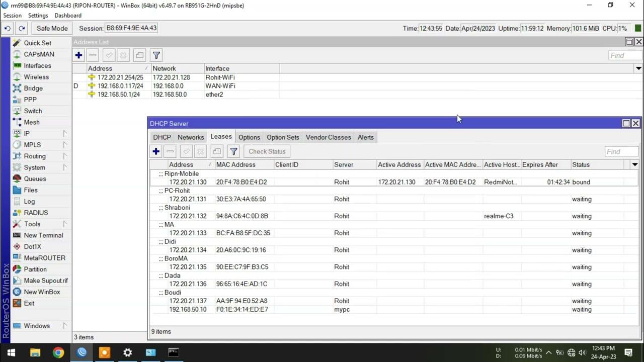Open RADIUS section

pos(36,213)
